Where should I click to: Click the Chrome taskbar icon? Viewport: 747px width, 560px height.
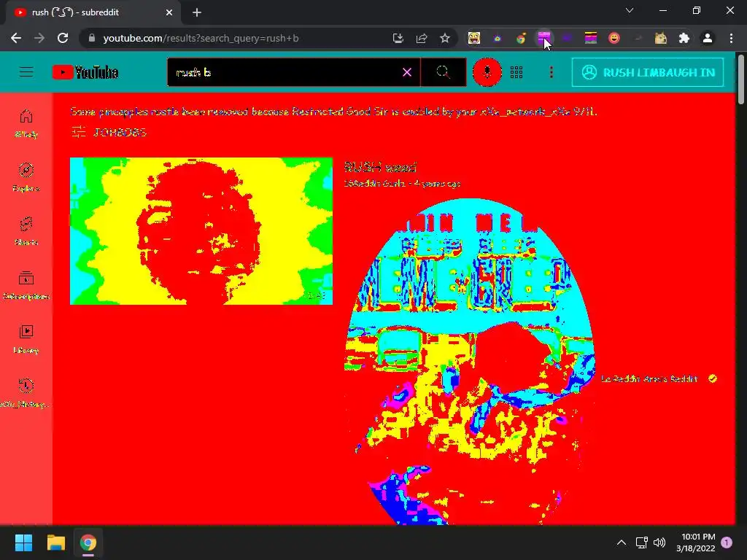[88, 542]
